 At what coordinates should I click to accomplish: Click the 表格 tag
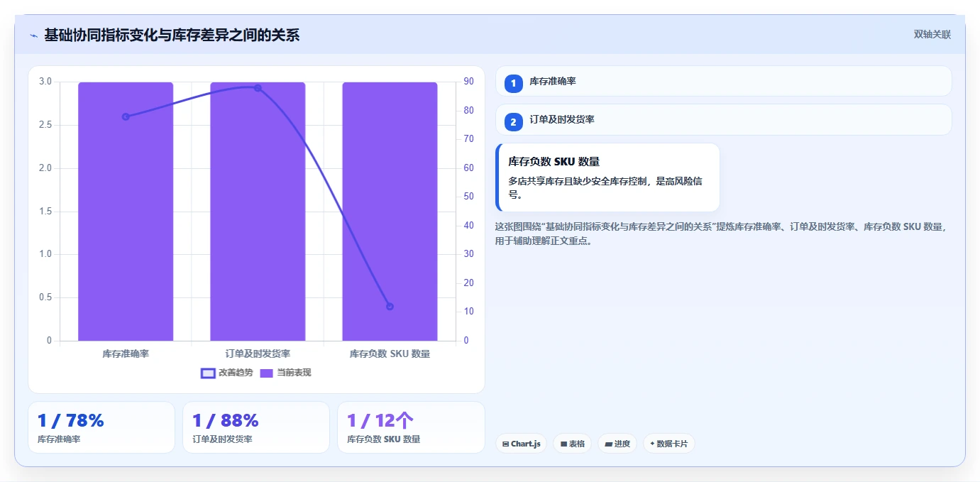coord(573,444)
